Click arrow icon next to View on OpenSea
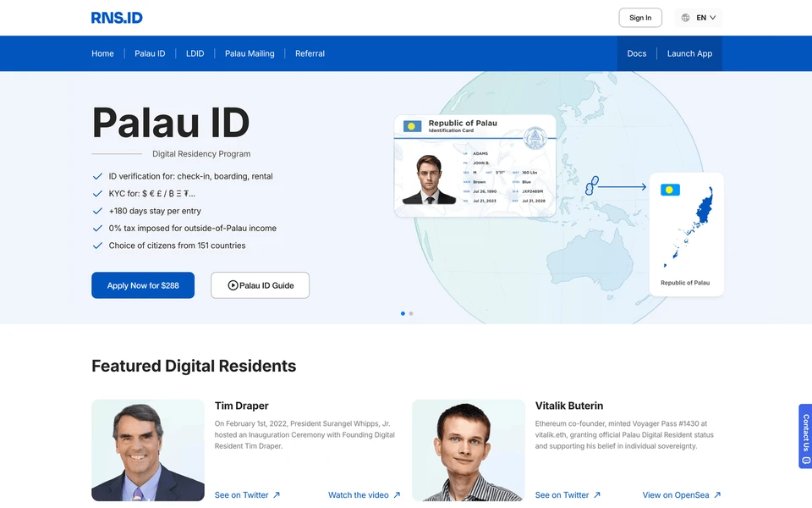This screenshot has height=508, width=812. click(717, 495)
